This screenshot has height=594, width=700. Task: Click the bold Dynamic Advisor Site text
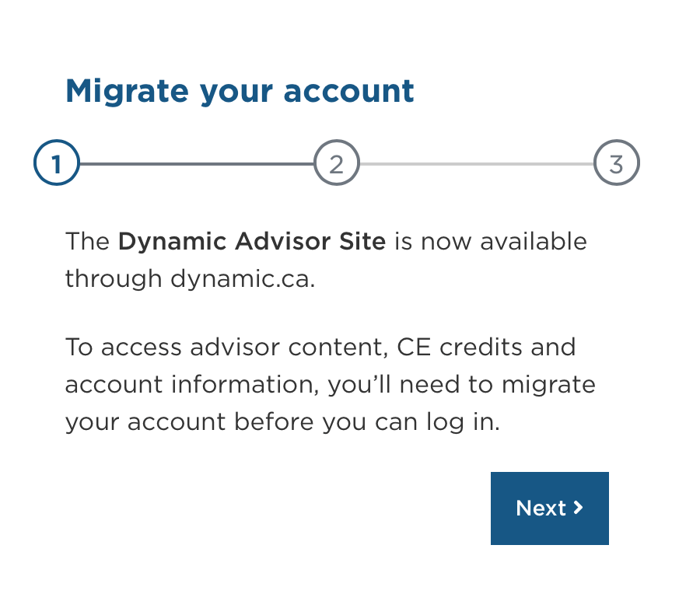251,242
